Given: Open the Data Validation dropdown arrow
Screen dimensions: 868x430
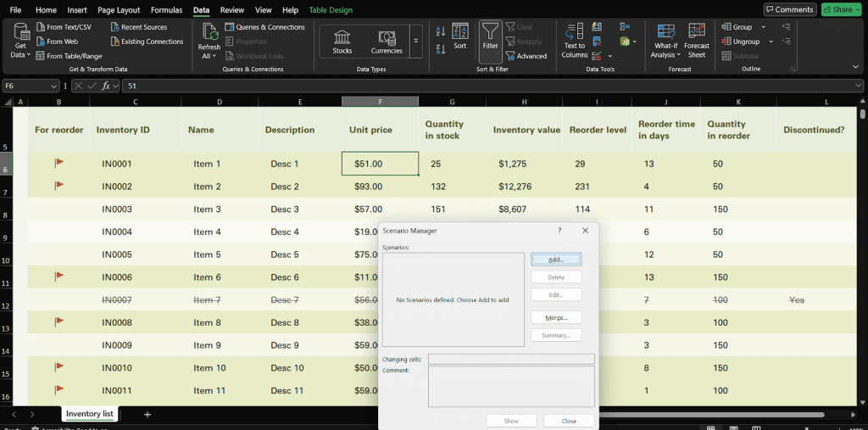Looking at the screenshot, I should tap(610, 56).
